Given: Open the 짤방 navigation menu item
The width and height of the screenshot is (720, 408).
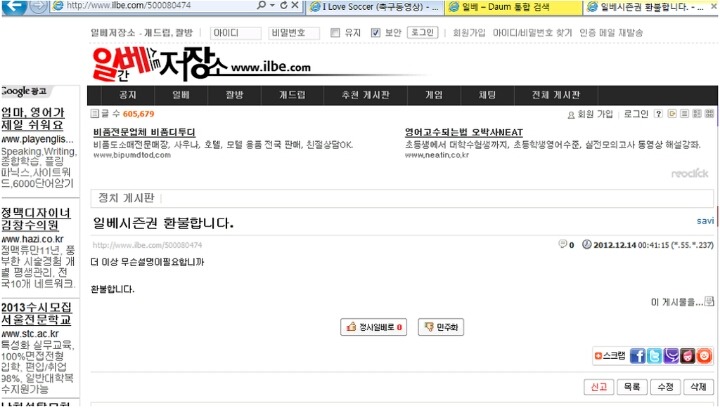Looking at the screenshot, I should click(x=234, y=95).
